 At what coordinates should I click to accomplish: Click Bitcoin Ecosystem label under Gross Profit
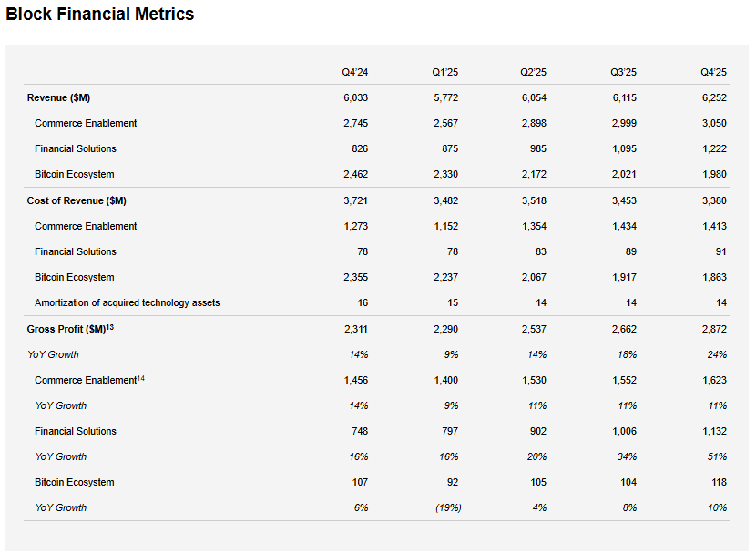(x=75, y=482)
